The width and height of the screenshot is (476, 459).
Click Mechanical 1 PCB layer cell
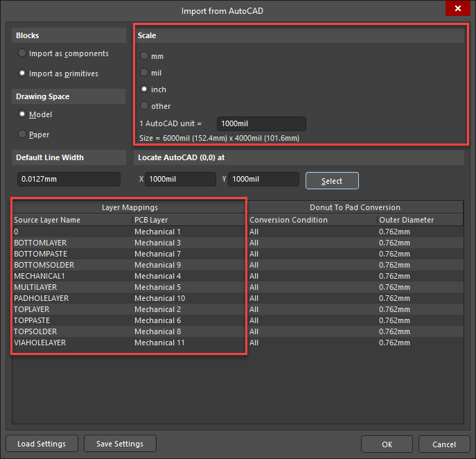click(x=188, y=232)
